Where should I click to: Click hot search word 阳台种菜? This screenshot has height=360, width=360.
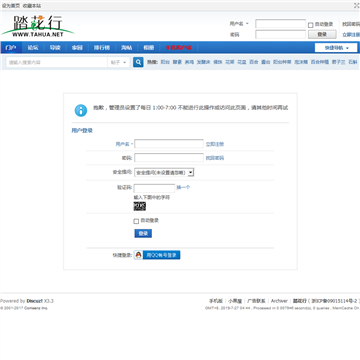coord(282,62)
